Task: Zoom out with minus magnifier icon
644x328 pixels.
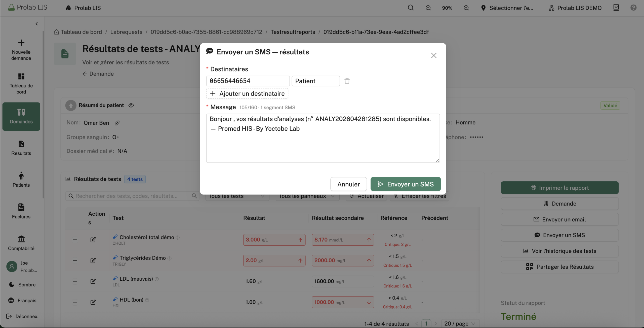Action: click(x=428, y=8)
